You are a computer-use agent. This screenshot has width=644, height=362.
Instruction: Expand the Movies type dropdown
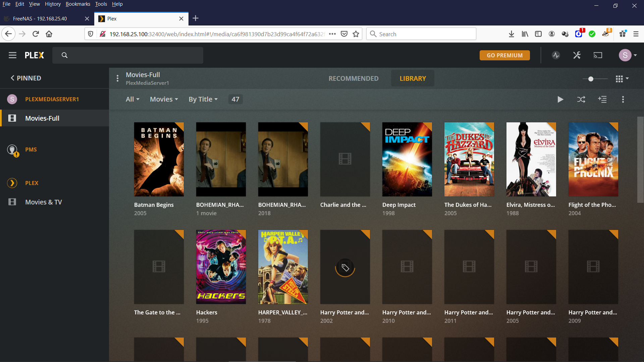(x=164, y=99)
